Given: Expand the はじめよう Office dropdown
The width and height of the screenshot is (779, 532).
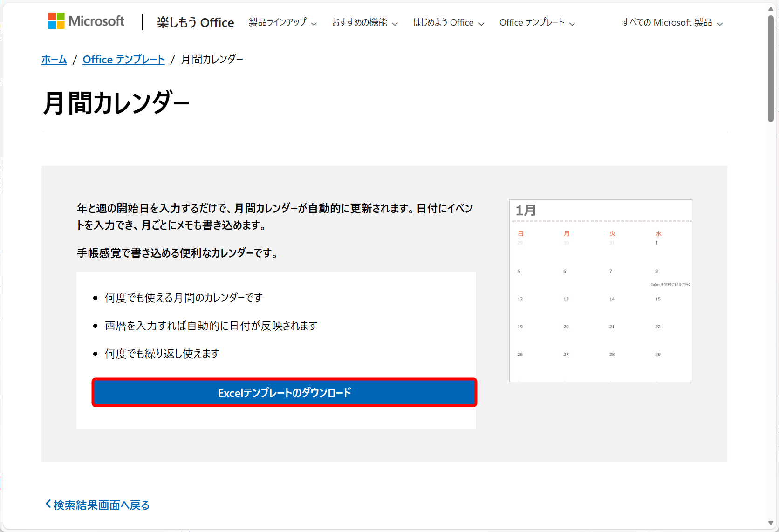Looking at the screenshot, I should [x=444, y=22].
